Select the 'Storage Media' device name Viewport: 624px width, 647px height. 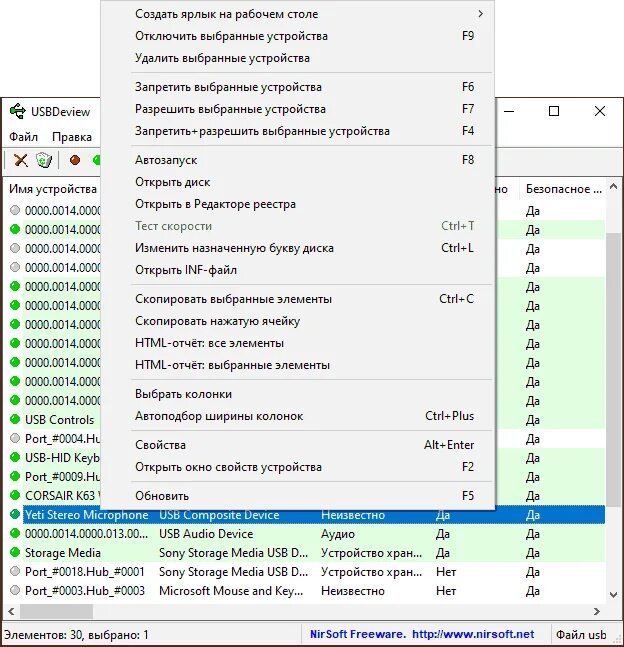coord(63,553)
